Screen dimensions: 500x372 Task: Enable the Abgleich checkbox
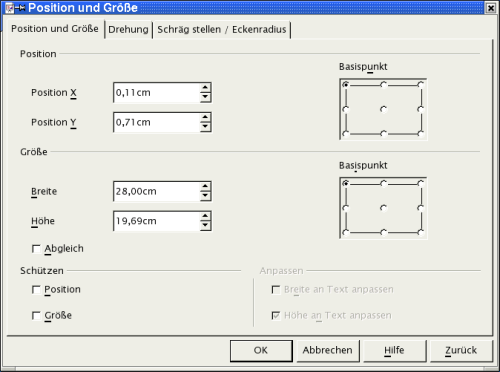click(36, 249)
